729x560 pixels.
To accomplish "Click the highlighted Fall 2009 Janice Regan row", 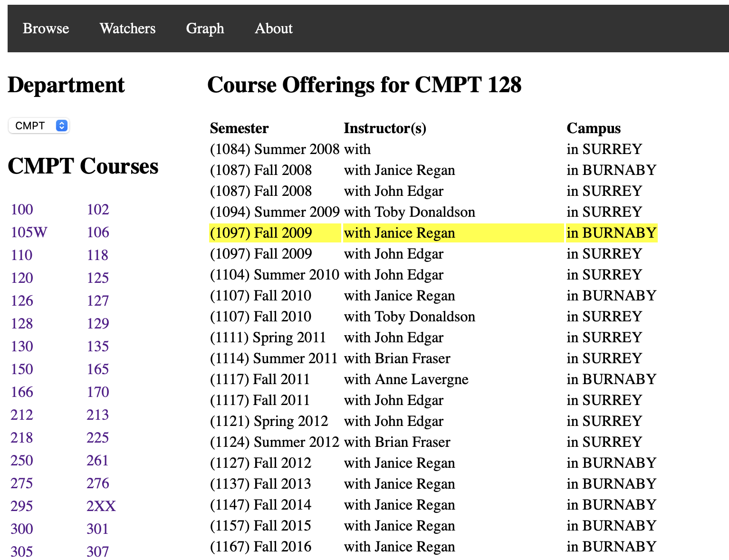I will pyautogui.click(x=433, y=233).
